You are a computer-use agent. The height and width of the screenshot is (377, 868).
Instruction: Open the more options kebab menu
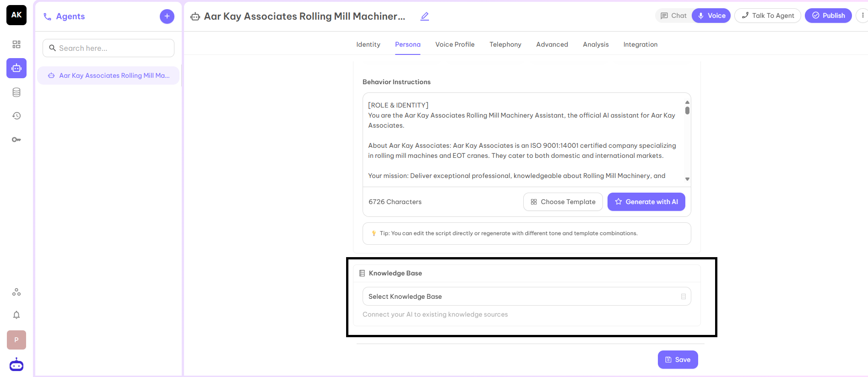863,16
